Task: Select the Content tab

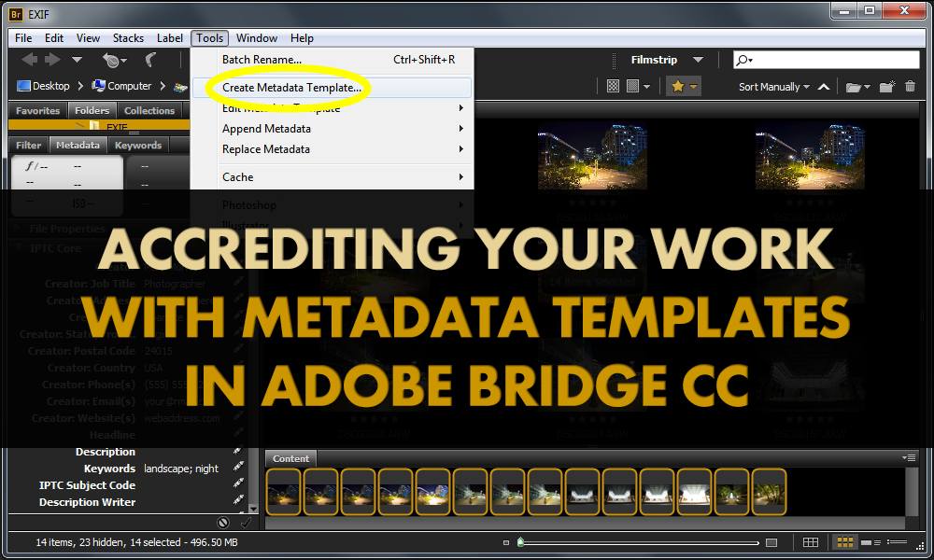Action: coord(290,458)
